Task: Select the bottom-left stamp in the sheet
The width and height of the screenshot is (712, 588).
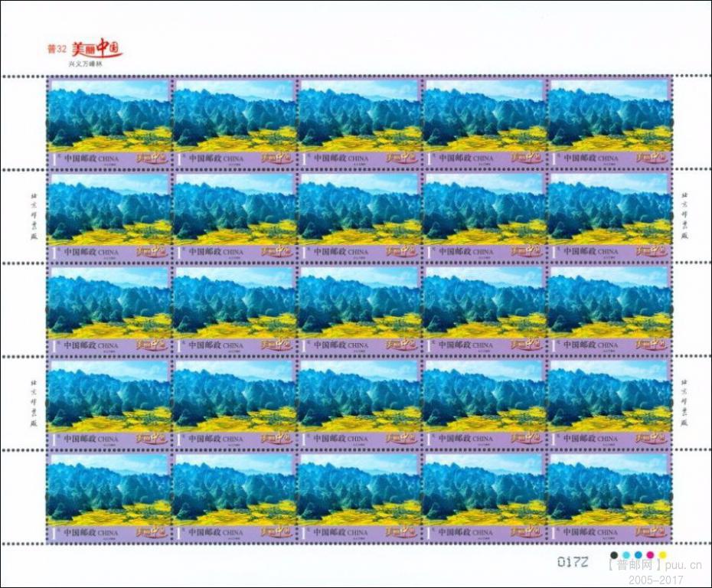Action: click(x=109, y=496)
